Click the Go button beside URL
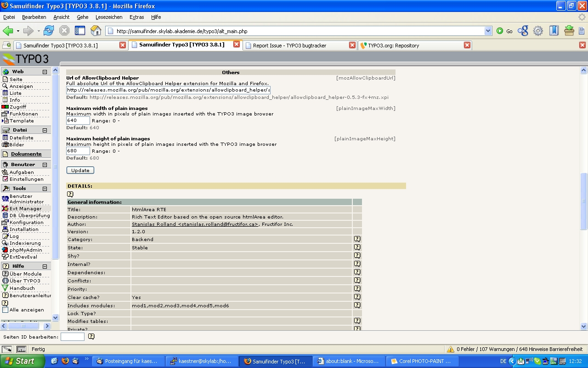Viewport: 588px width, 368px height. (504, 31)
